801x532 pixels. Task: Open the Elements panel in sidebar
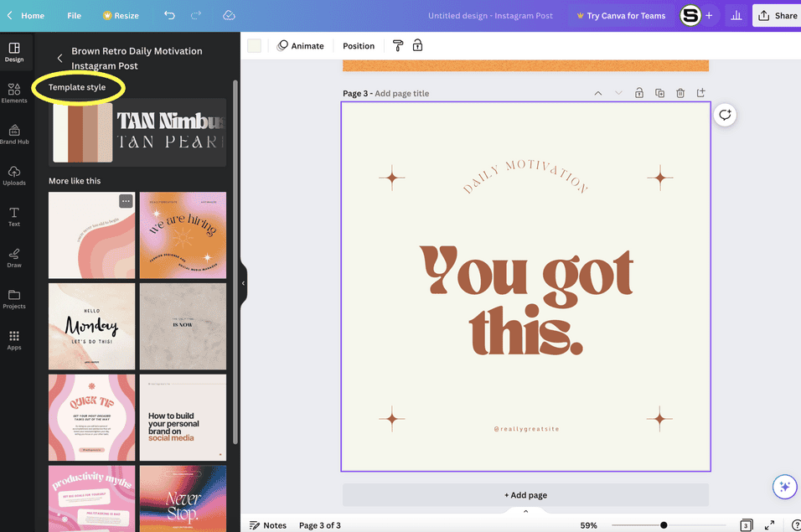coord(14,93)
